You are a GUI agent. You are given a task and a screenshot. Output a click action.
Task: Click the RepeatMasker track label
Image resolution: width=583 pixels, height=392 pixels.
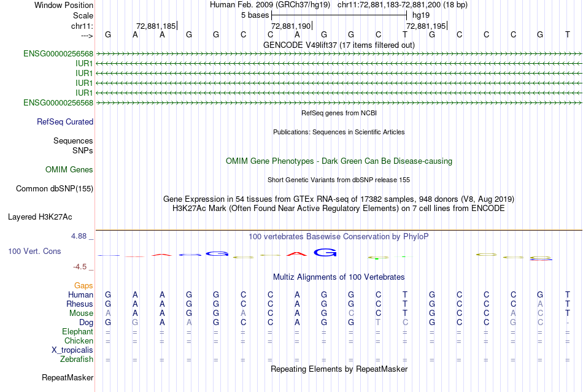[x=68, y=378]
